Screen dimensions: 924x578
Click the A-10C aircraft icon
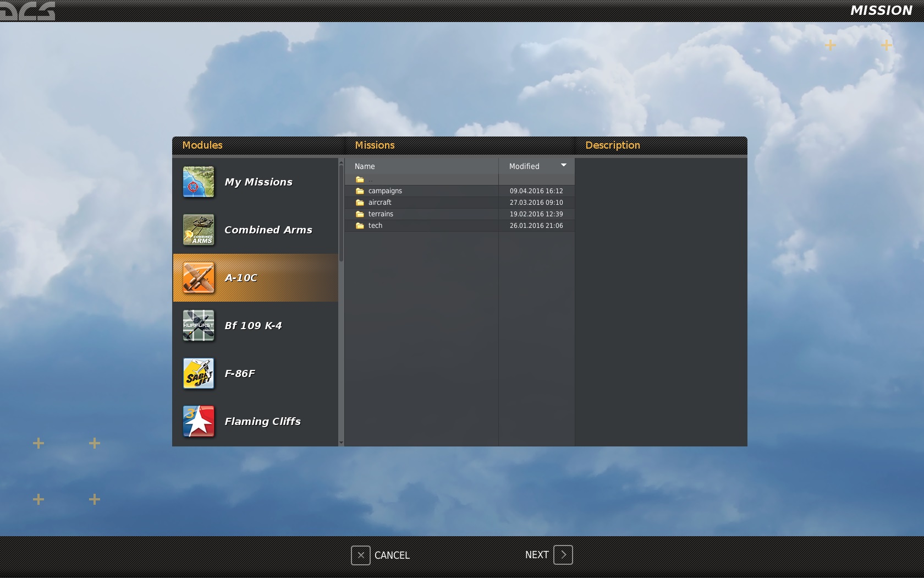click(x=199, y=277)
